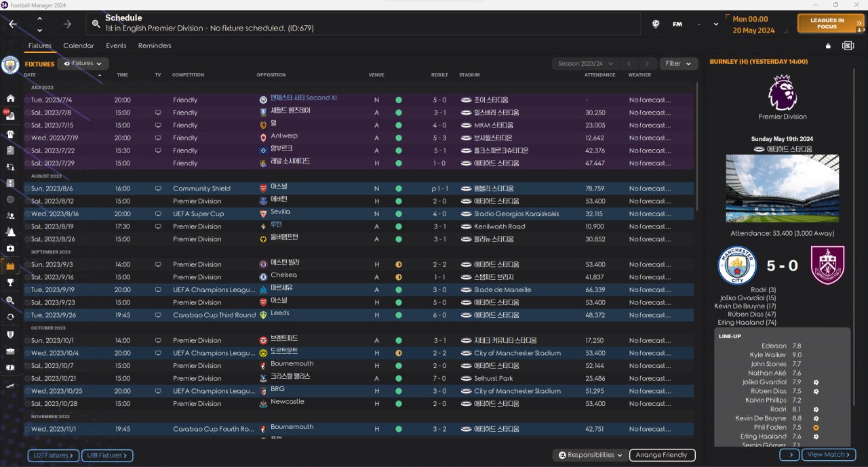This screenshot has width=868, height=467.
Task: Select the Leeds Carabao Cup Third Round row
Action: click(x=359, y=315)
